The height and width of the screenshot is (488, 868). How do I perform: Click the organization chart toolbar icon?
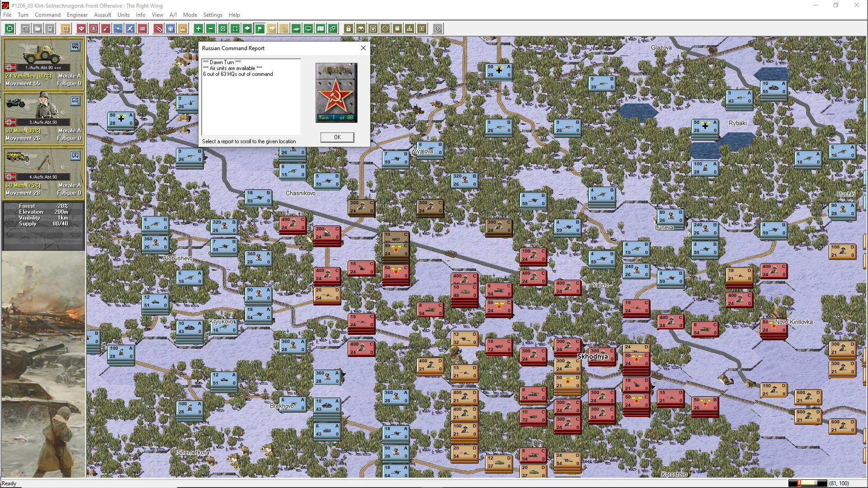tap(409, 28)
